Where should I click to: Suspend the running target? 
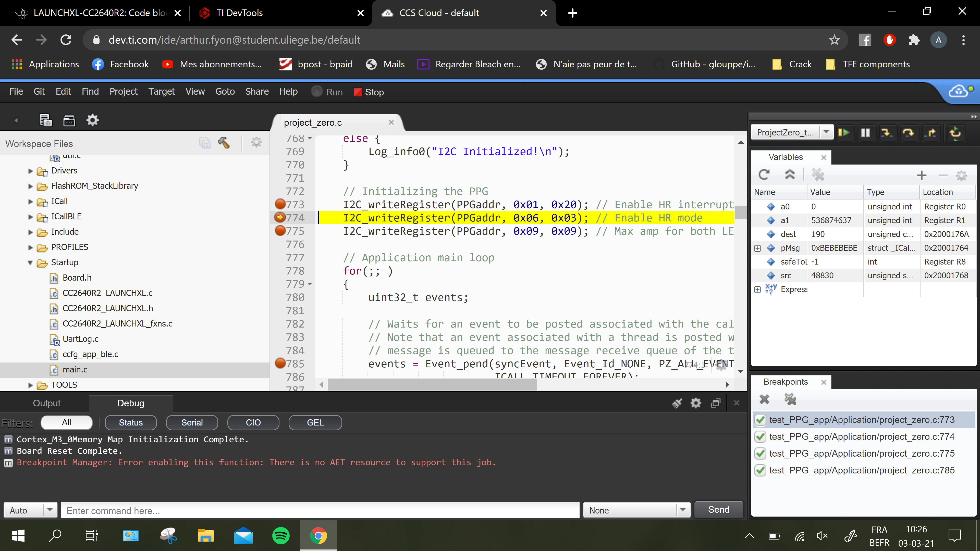pyautogui.click(x=866, y=133)
